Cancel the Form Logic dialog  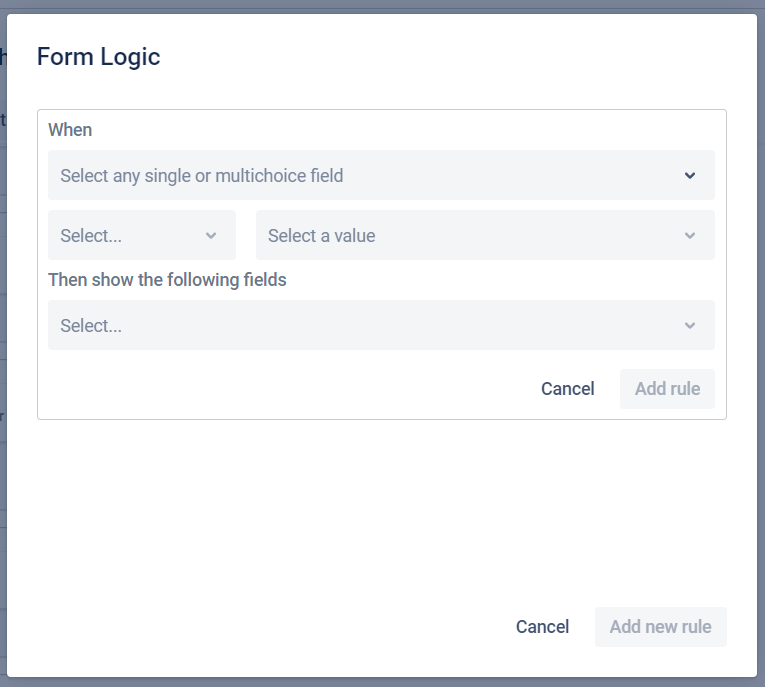[542, 627]
